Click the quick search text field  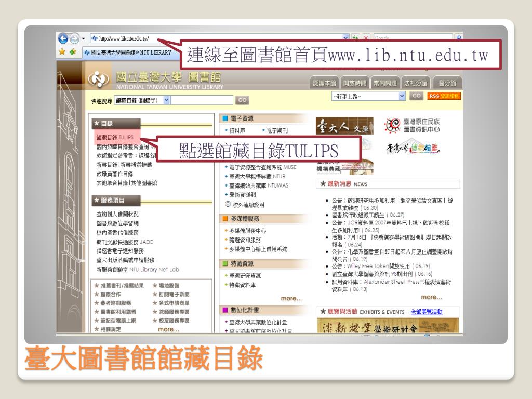202,100
